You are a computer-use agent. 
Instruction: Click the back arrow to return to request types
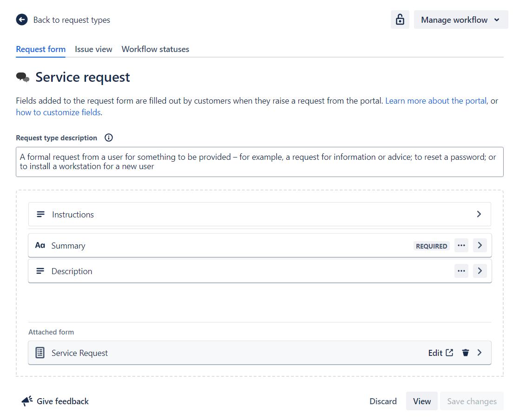[21, 20]
